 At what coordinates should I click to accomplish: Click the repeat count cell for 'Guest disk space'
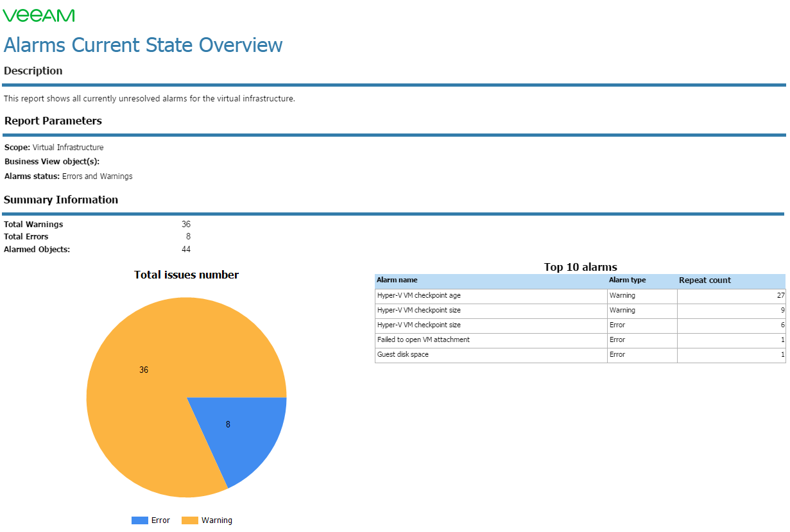coord(732,355)
